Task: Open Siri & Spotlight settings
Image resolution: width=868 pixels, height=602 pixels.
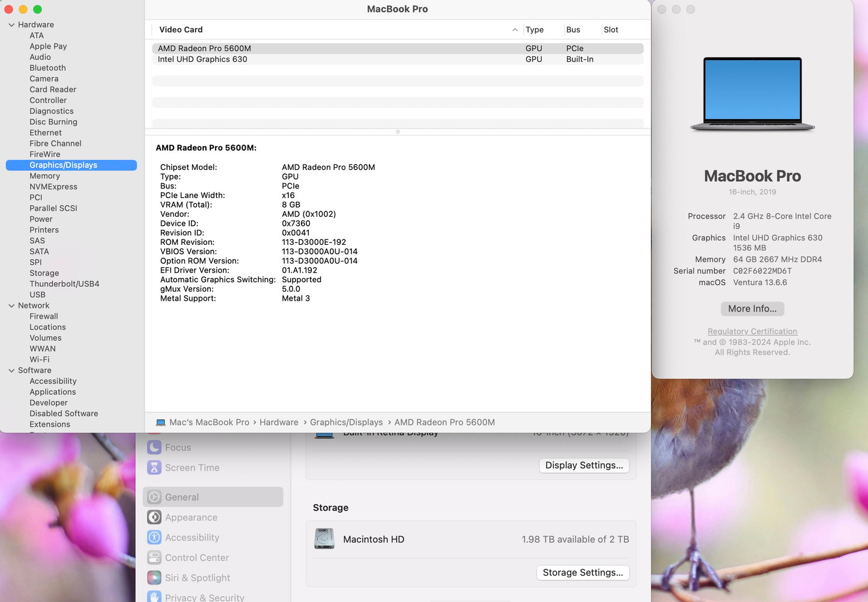Action: click(154, 577)
